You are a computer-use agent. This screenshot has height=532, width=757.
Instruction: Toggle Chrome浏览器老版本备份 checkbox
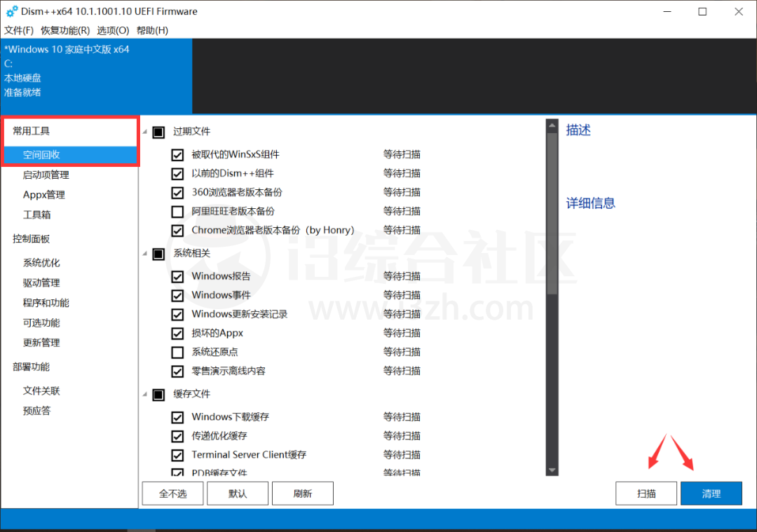(x=177, y=231)
